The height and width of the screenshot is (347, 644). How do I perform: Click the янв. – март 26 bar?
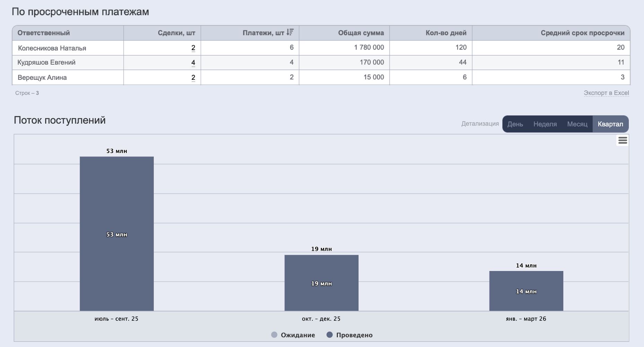(526, 291)
